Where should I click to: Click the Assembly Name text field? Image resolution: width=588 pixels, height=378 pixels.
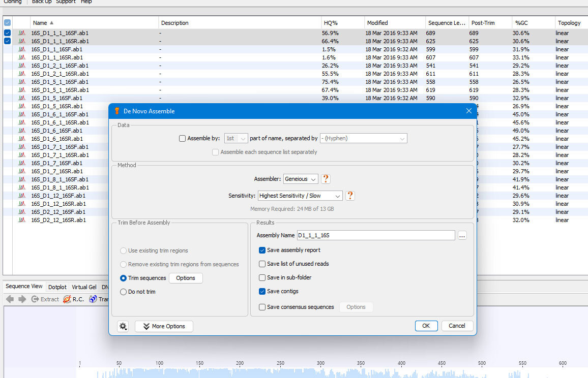(376, 235)
